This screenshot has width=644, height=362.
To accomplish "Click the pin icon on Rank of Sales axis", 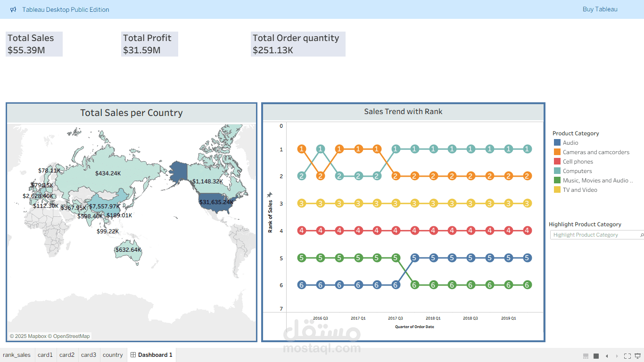I will (x=269, y=194).
